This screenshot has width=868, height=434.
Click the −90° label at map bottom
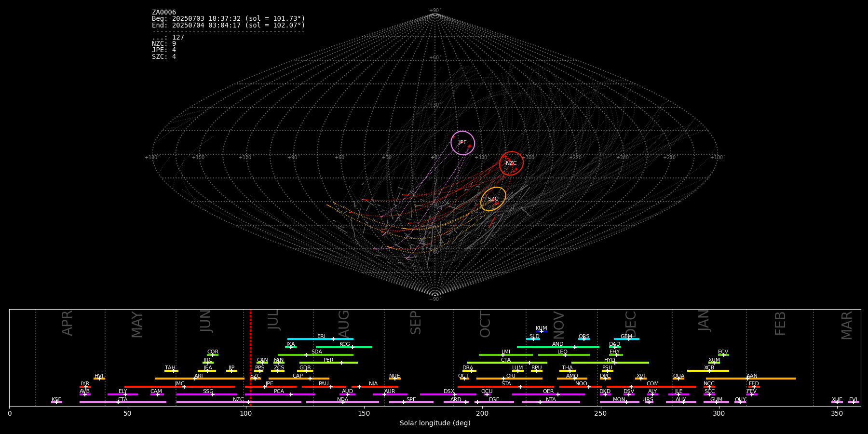coord(435,299)
